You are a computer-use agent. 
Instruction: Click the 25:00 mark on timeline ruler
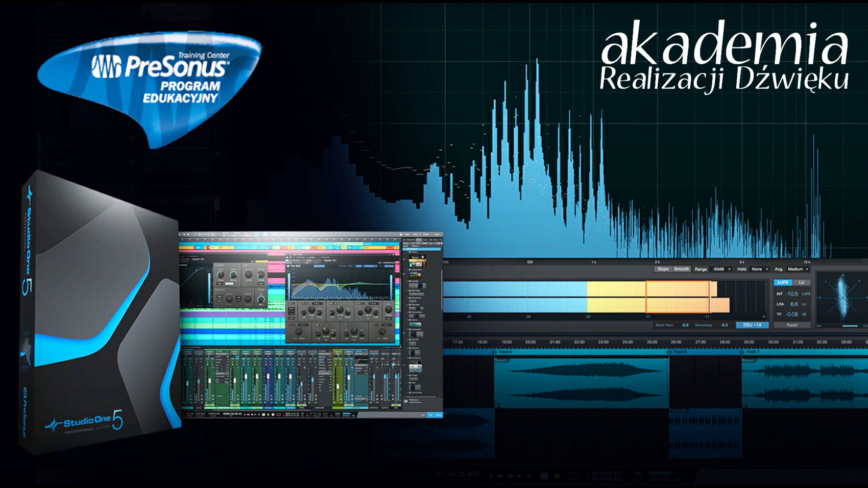[652, 342]
